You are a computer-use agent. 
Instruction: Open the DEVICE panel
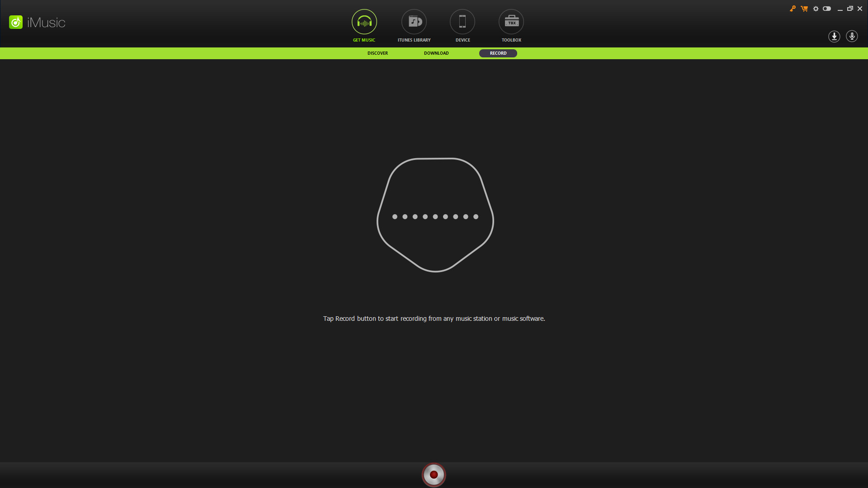pyautogui.click(x=462, y=22)
